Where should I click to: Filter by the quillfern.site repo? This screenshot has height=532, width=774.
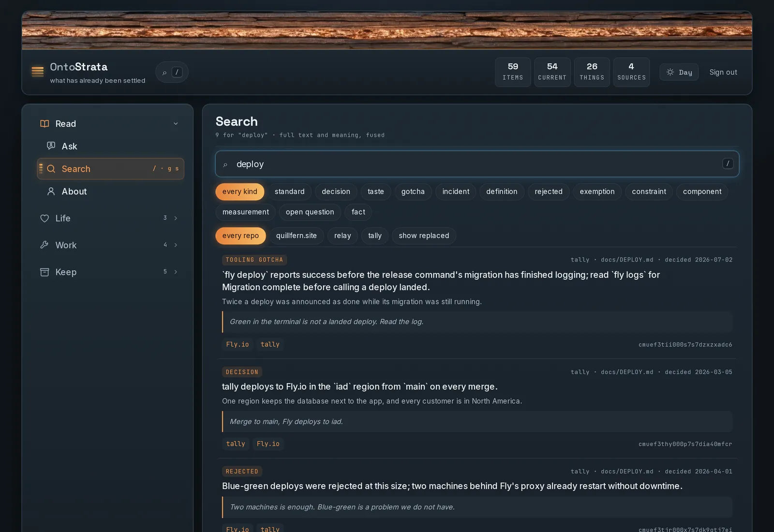297,236
